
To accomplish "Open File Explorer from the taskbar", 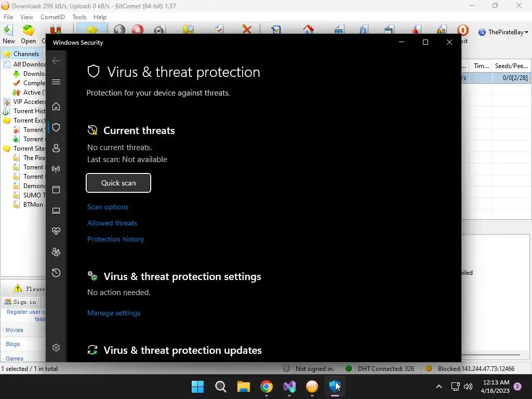I will point(243,387).
